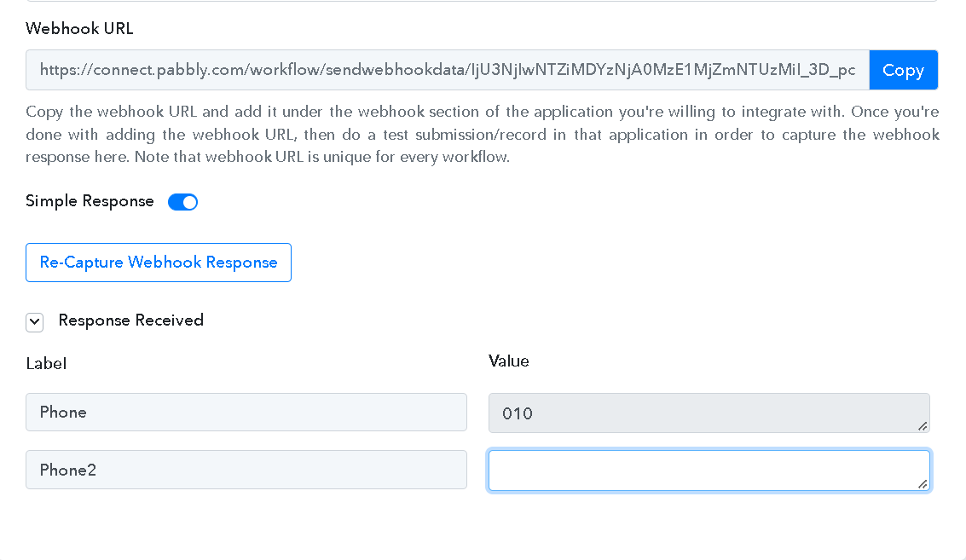Click the Response Received heading text
The height and width of the screenshot is (560, 966).
point(131,320)
